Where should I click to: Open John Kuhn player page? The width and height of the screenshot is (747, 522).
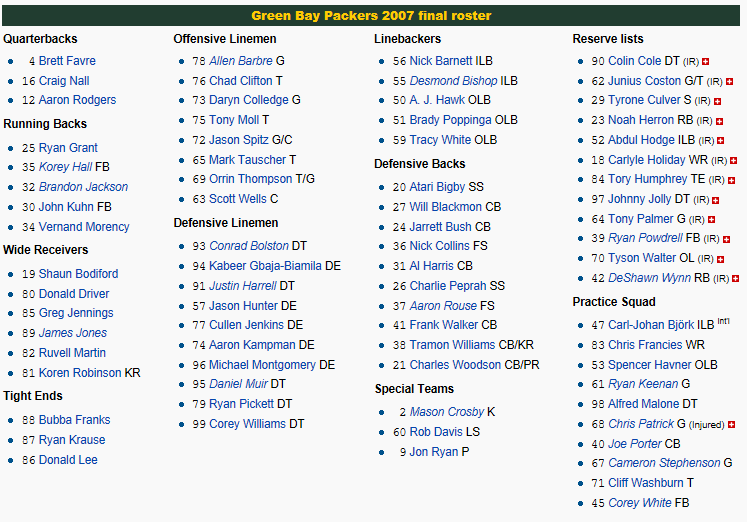point(66,207)
